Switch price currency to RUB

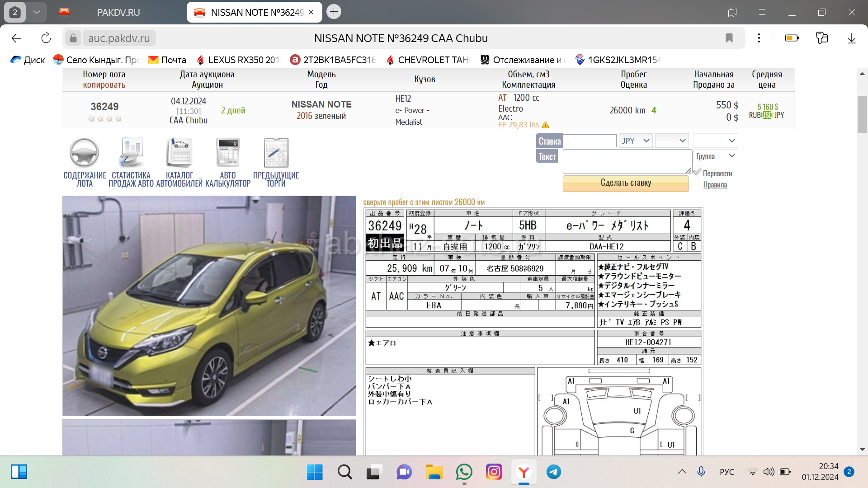click(x=755, y=115)
